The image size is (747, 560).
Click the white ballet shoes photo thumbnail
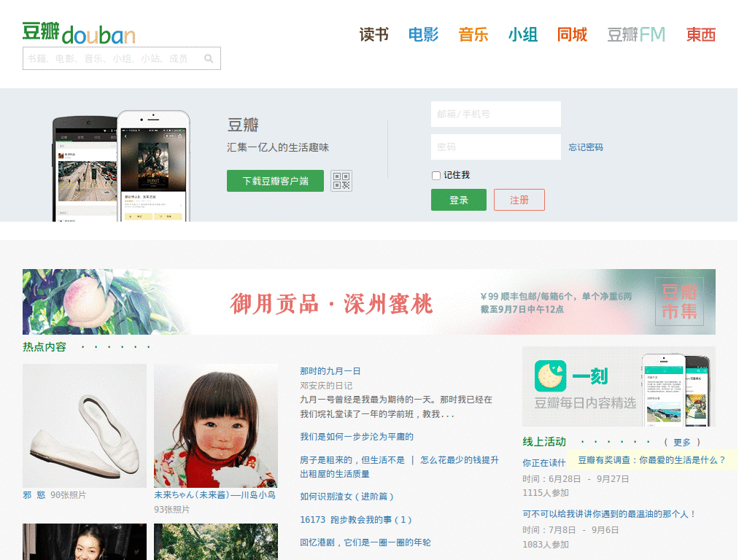pos(84,425)
